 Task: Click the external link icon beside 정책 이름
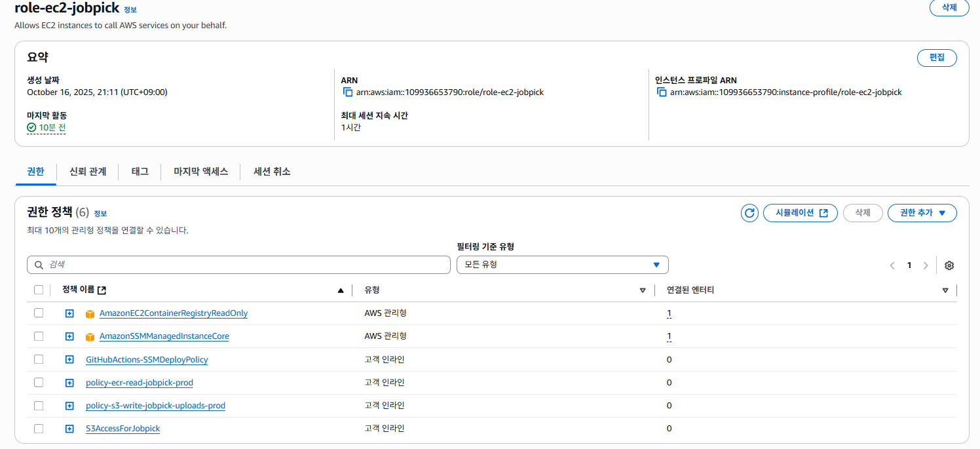click(x=102, y=290)
